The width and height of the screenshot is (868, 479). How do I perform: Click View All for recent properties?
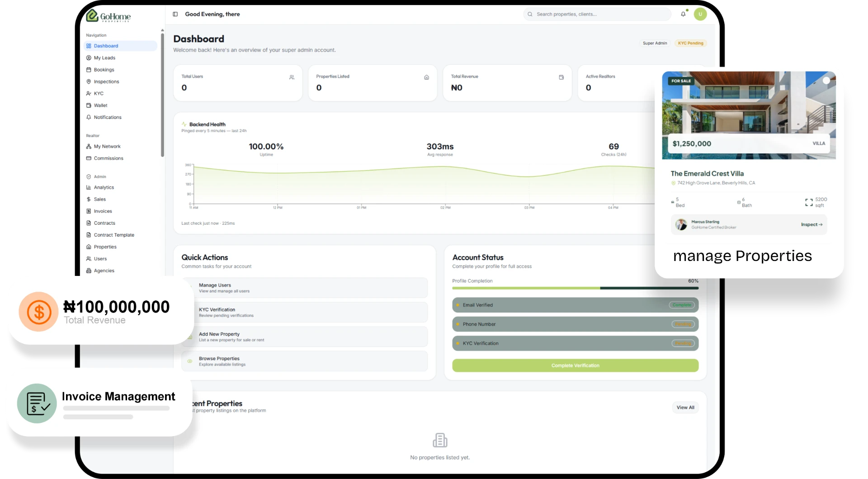[x=685, y=408]
